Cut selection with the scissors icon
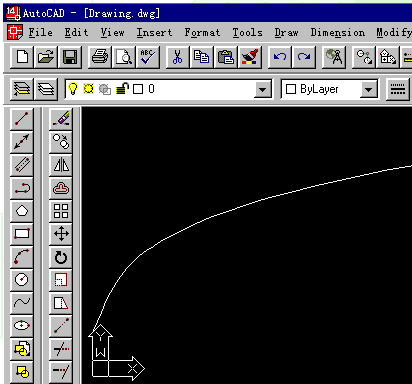This screenshot has width=412, height=384. tap(177, 57)
